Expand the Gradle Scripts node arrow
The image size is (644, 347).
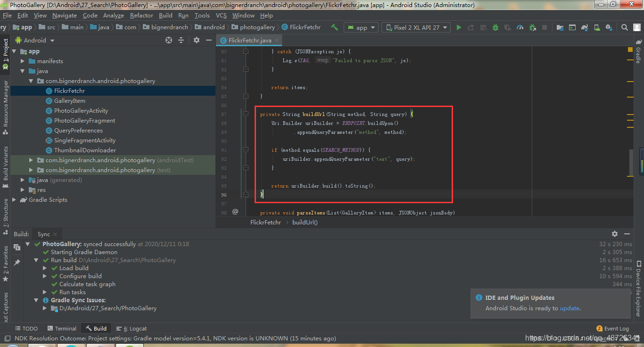pos(14,200)
